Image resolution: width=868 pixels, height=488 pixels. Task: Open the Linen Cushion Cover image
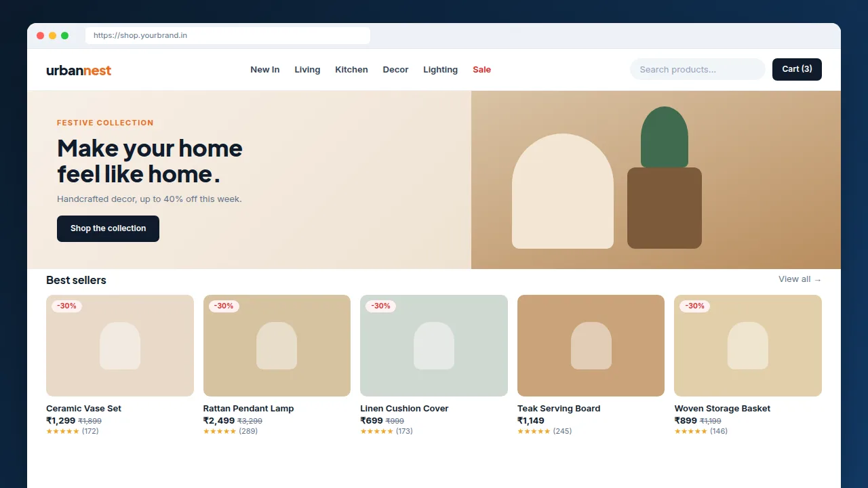434,346
